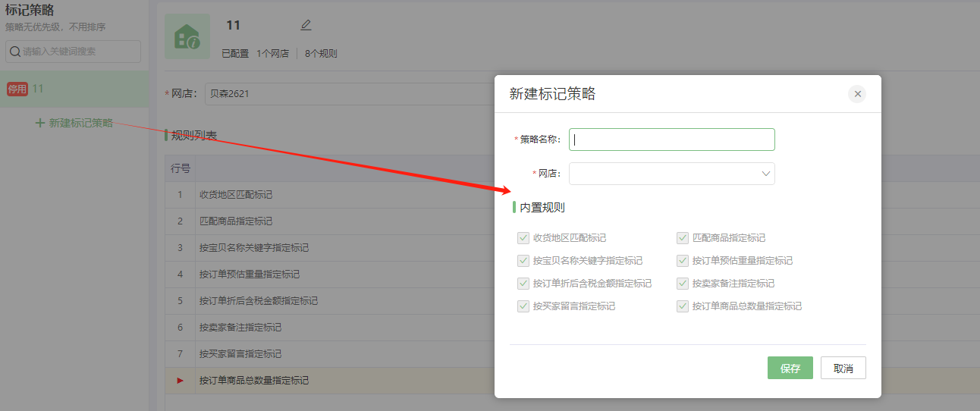Toggle 按买家留言指定标记 checkbox in dialog

tap(523, 306)
